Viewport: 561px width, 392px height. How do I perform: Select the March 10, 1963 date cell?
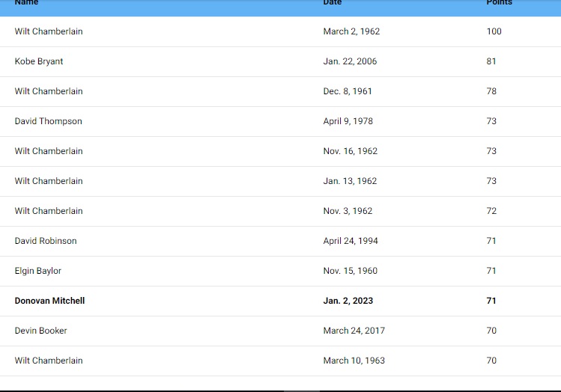pyautogui.click(x=354, y=361)
